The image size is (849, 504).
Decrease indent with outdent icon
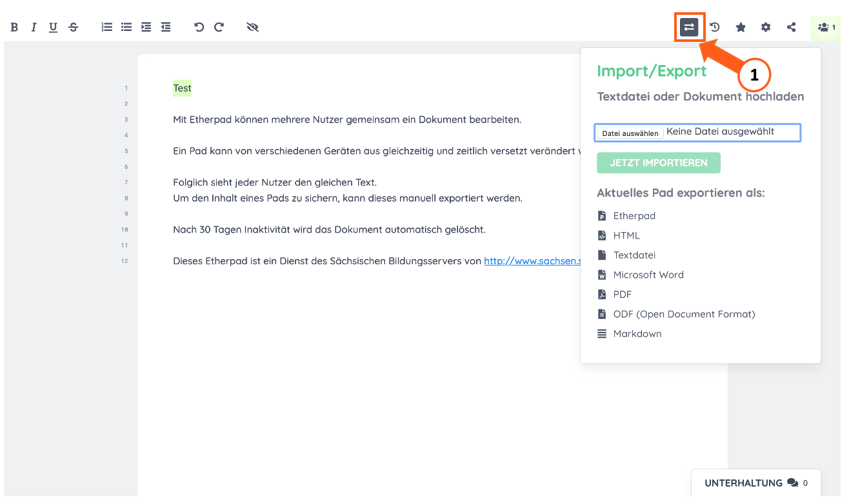pyautogui.click(x=166, y=27)
